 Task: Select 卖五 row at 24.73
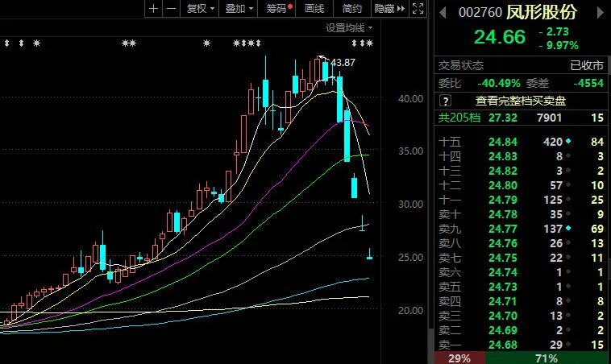click(x=521, y=287)
